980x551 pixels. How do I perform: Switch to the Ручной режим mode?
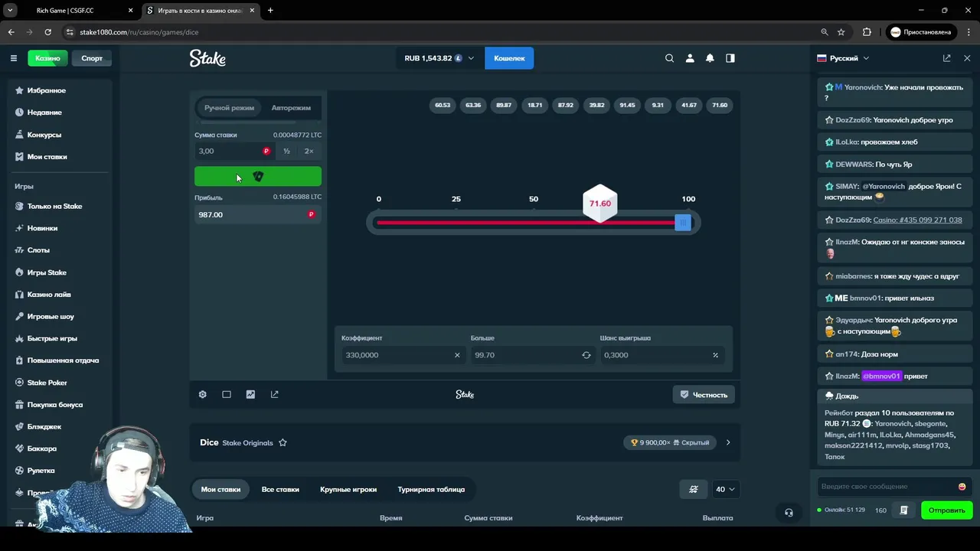(x=229, y=108)
